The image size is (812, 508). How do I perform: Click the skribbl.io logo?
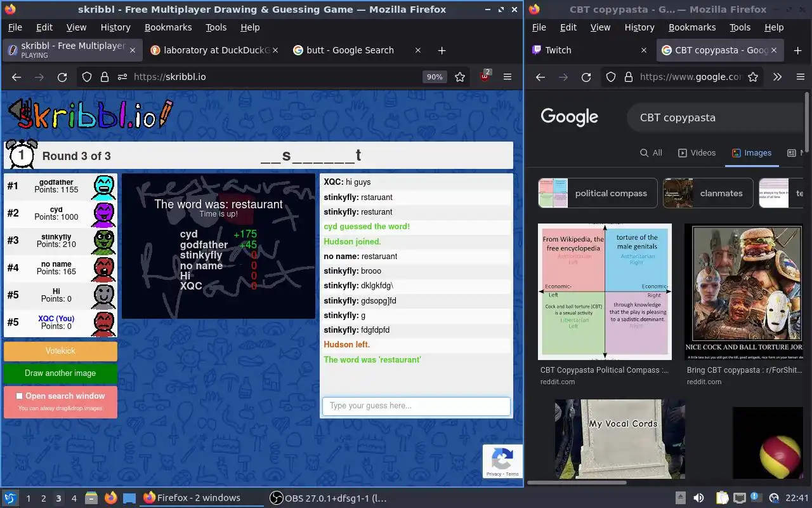[89, 114]
